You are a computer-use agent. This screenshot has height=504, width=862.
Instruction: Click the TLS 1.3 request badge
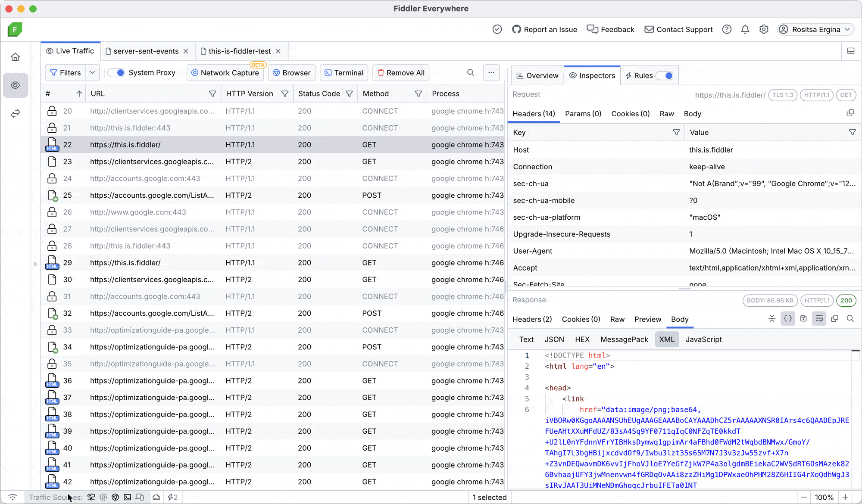click(783, 95)
